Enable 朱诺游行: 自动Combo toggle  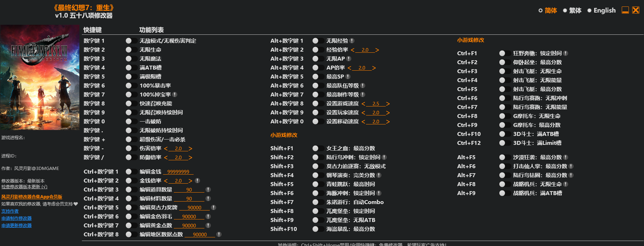click(x=318, y=202)
